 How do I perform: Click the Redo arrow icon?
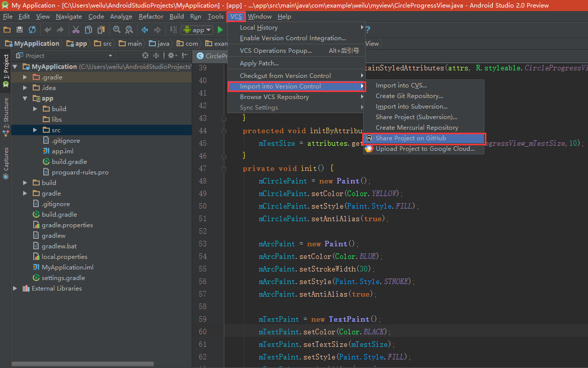coord(60,30)
